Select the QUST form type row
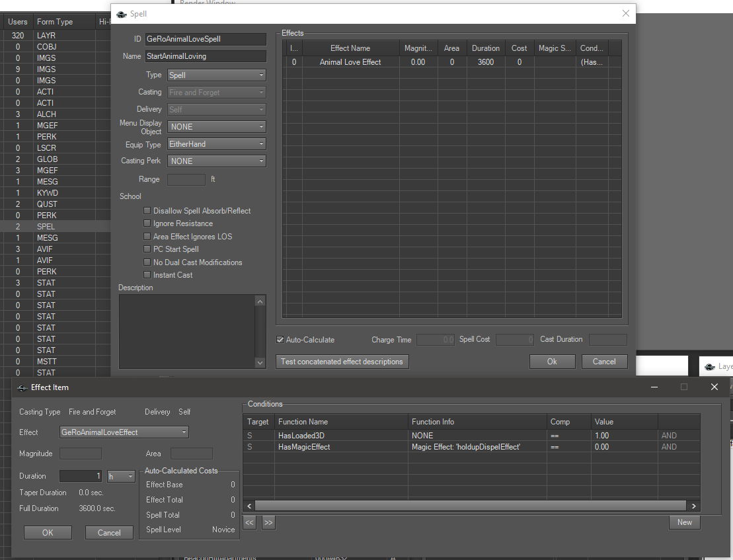 (55, 204)
